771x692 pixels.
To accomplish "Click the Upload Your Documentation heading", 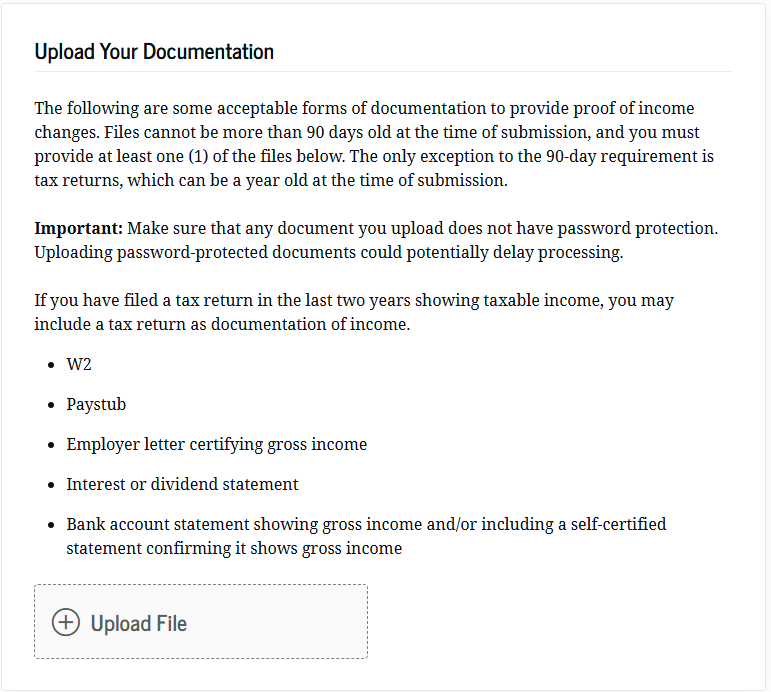I will click(x=154, y=52).
